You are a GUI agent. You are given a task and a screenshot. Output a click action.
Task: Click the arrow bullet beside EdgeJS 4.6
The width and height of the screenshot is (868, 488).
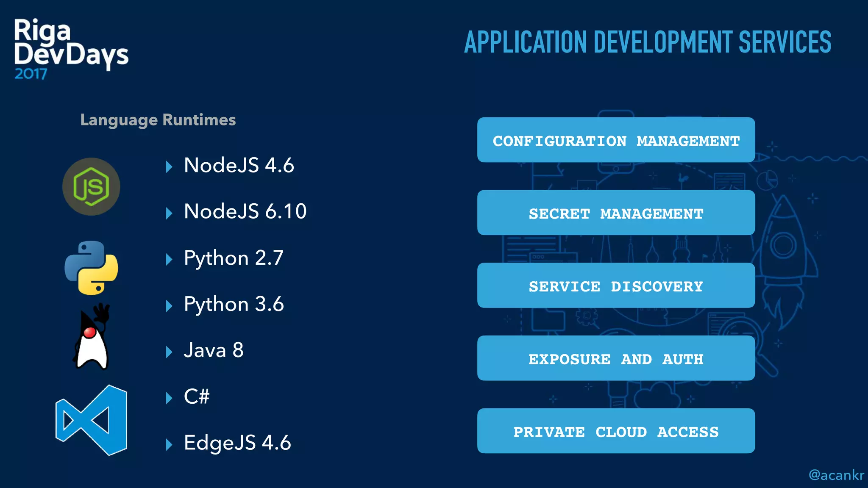(x=169, y=444)
